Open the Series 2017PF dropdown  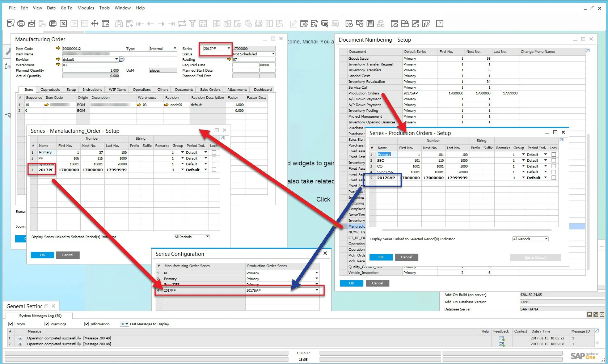228,48
